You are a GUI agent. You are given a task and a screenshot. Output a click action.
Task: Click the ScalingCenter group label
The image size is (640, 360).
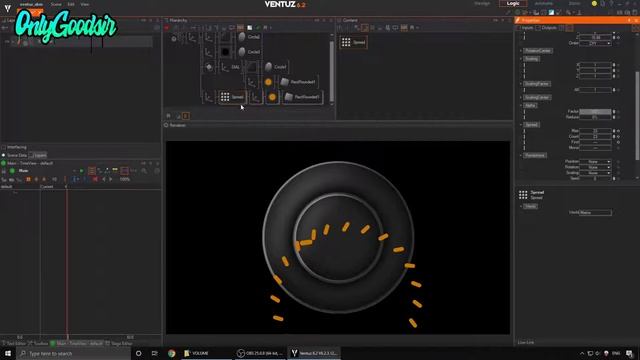[x=537, y=98]
